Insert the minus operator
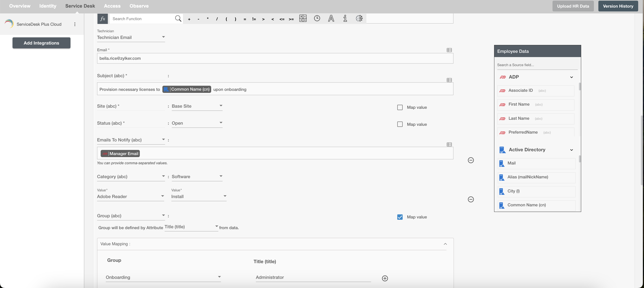644x288 pixels. pos(198,19)
